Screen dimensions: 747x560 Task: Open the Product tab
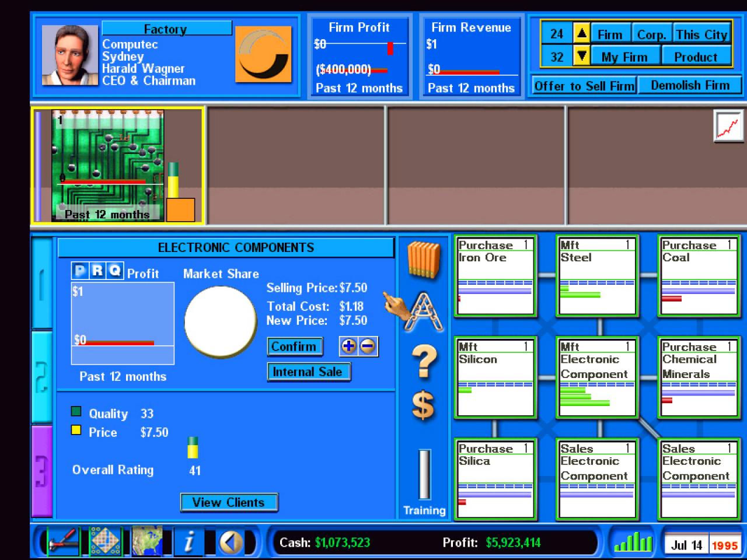click(696, 57)
